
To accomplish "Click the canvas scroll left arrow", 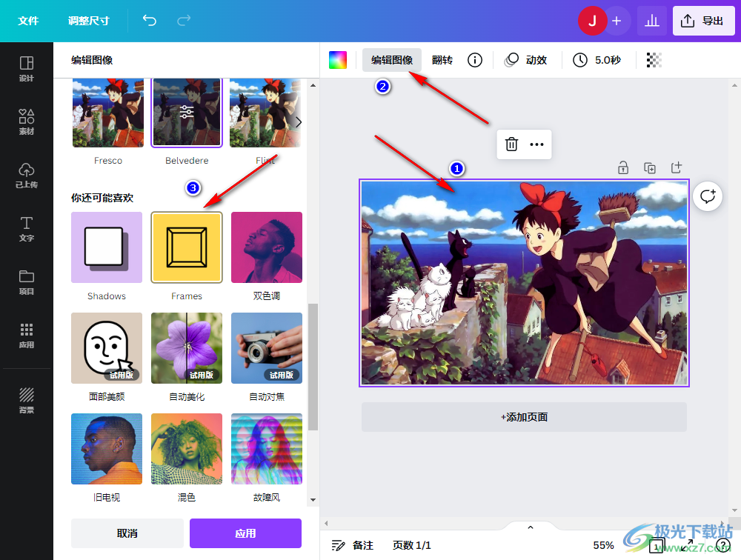I will [x=326, y=523].
